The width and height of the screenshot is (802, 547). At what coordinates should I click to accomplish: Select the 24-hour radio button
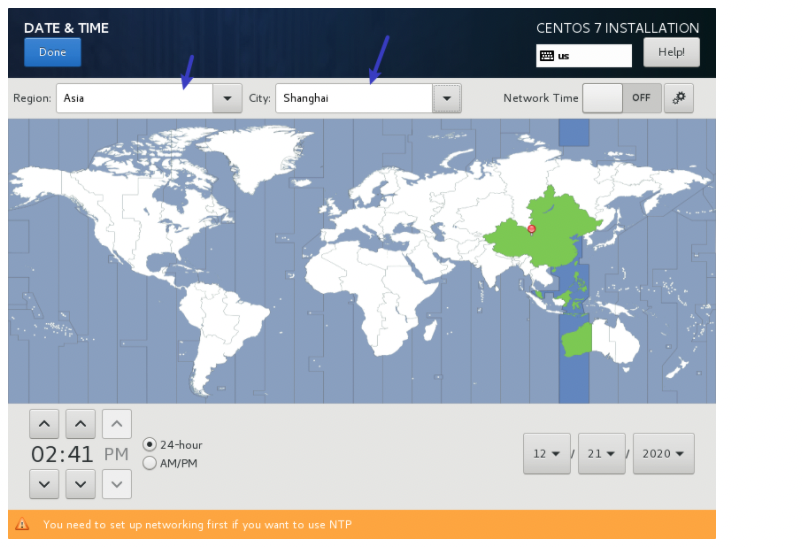click(150, 444)
